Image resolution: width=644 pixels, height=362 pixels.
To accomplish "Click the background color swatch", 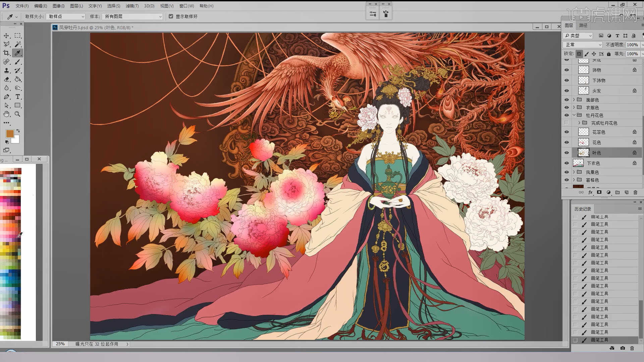I will (x=16, y=140).
